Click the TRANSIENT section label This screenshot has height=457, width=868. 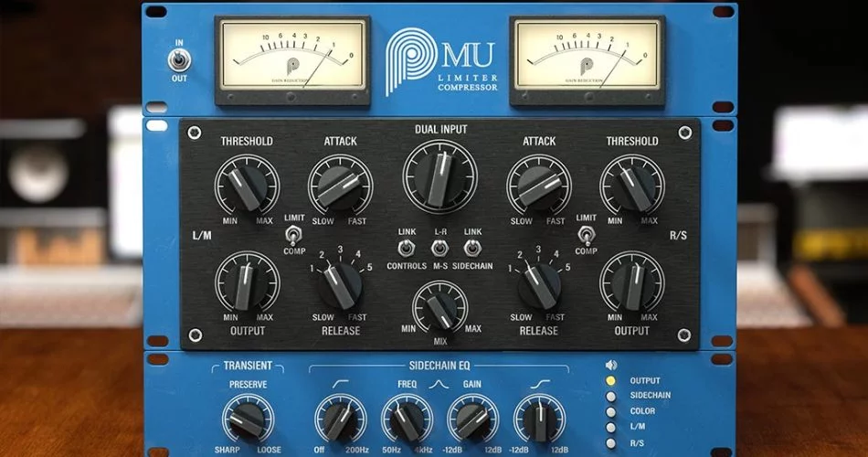(x=248, y=366)
